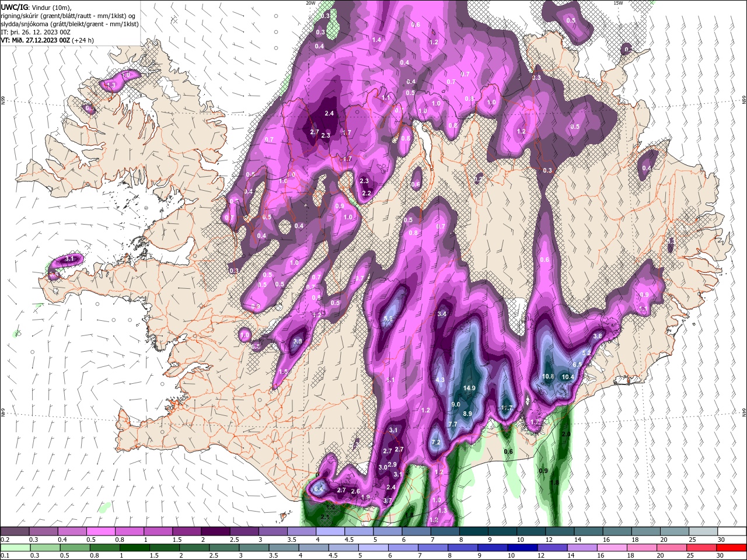Click the 6.5 precipitation label

click(x=577, y=365)
